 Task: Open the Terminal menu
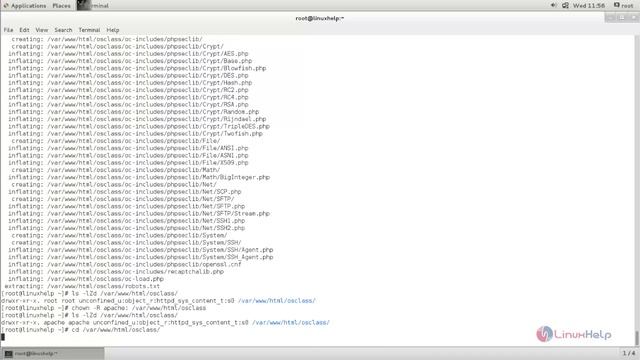click(x=89, y=30)
